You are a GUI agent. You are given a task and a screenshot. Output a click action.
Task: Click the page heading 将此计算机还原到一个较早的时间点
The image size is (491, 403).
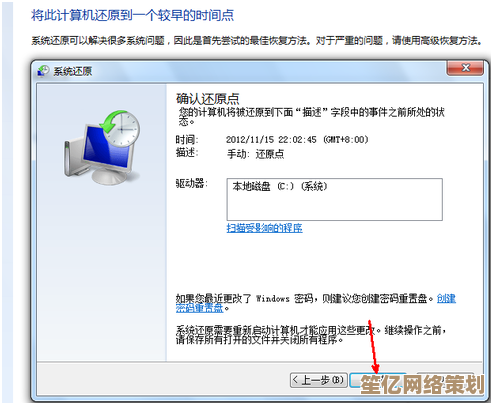coord(133,15)
